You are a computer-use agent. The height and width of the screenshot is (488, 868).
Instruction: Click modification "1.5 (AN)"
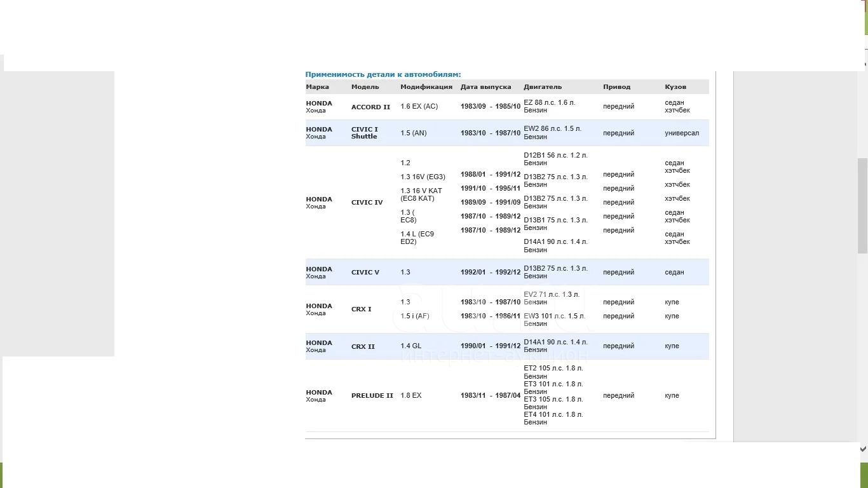[x=413, y=133]
